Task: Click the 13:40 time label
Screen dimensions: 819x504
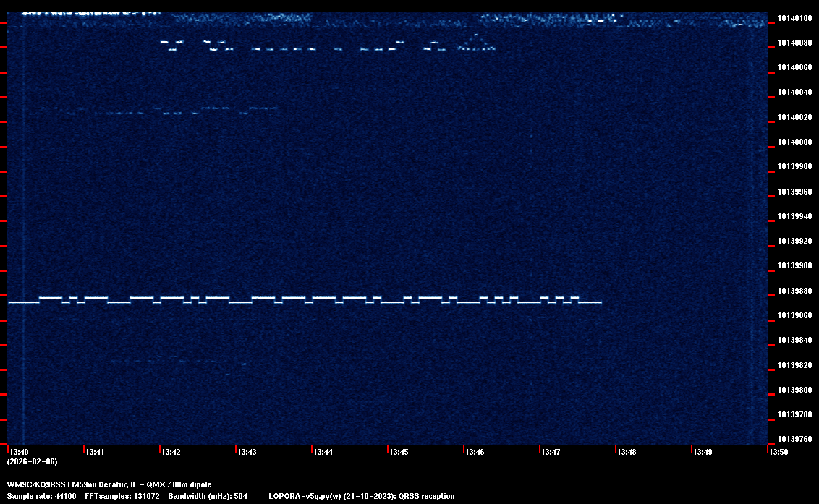Action: 19,452
